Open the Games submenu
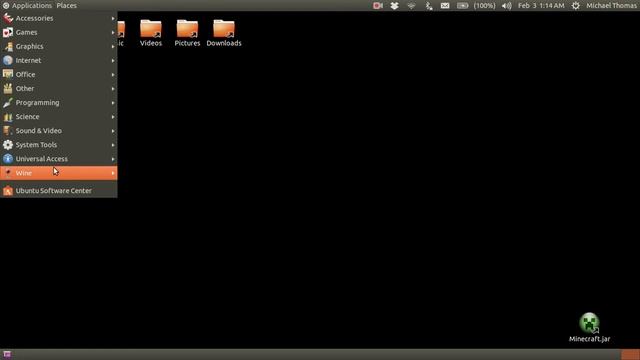This screenshot has height=360, width=640. (59, 32)
